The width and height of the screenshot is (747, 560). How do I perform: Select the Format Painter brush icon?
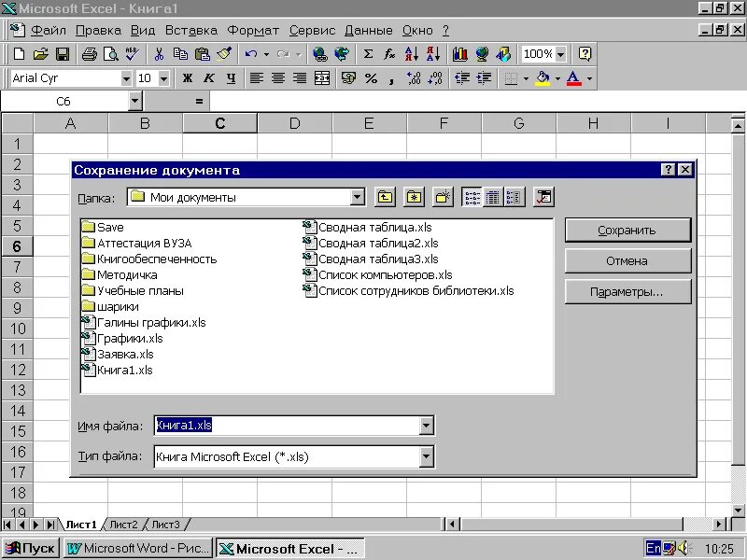click(224, 54)
